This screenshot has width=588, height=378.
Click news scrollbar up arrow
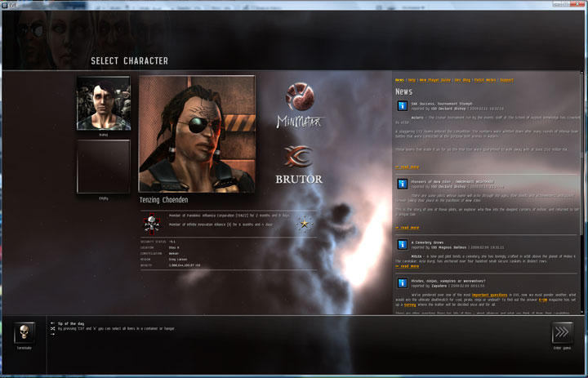582,73
